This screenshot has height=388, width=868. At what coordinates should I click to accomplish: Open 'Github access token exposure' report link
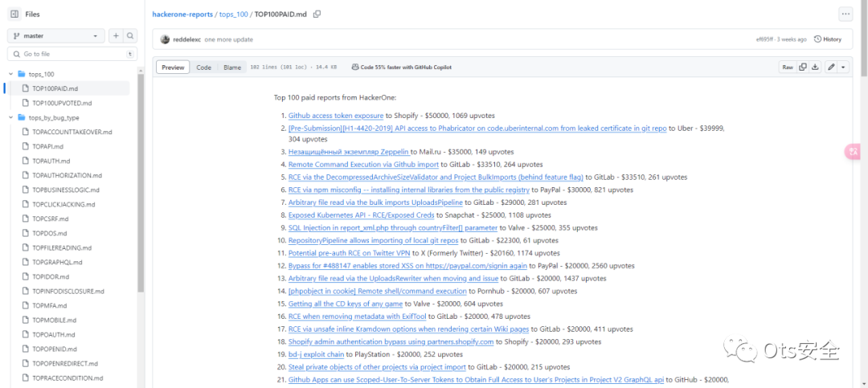(x=335, y=116)
